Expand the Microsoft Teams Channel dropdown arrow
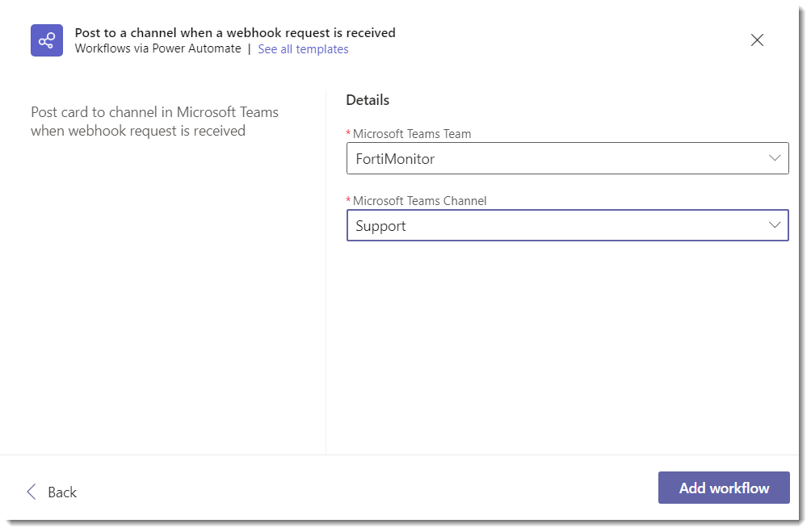The width and height of the screenshot is (811, 532). pyautogui.click(x=775, y=225)
